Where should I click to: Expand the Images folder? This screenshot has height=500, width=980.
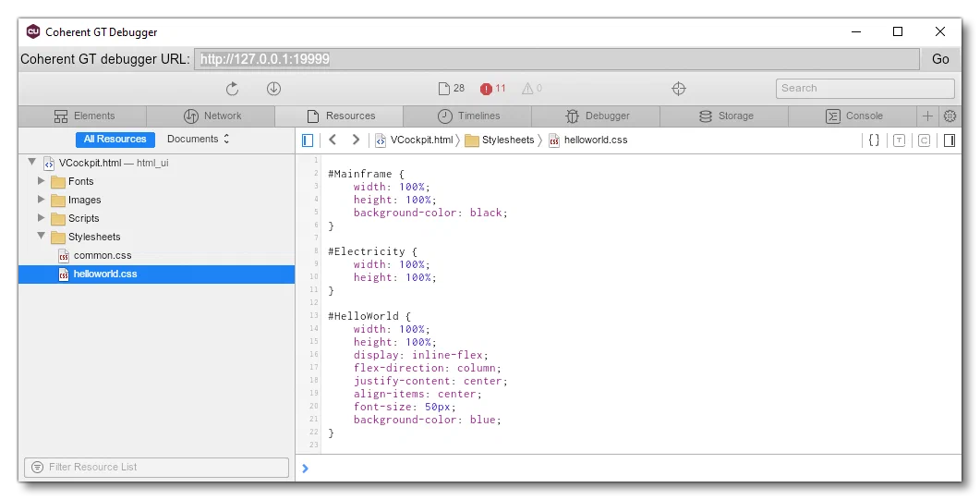coord(42,200)
